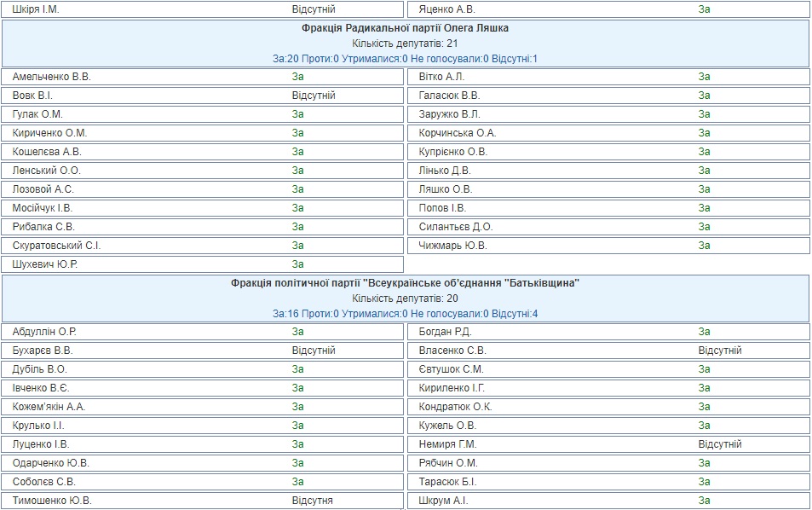Select deputy name Яценко А.В.
The height and width of the screenshot is (510, 812).
(447, 9)
